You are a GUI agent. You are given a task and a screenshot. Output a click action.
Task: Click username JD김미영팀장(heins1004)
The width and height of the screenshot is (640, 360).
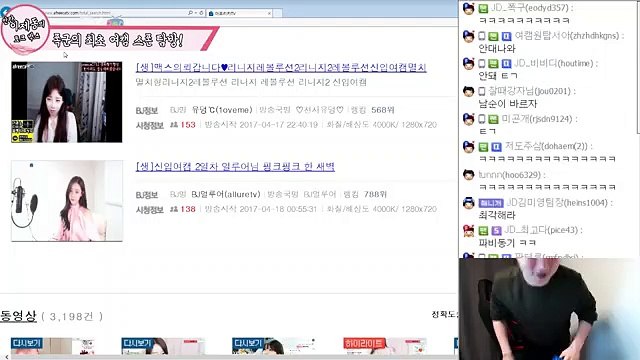click(557, 202)
